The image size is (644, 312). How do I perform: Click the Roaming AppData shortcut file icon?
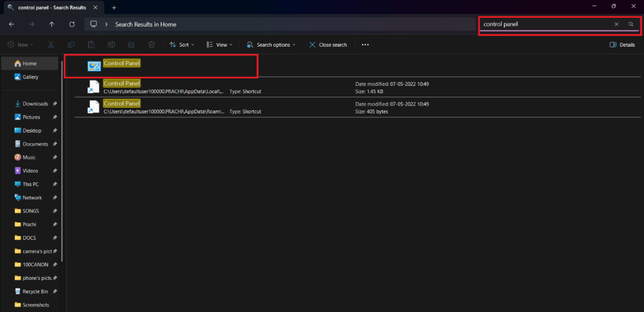(x=94, y=107)
